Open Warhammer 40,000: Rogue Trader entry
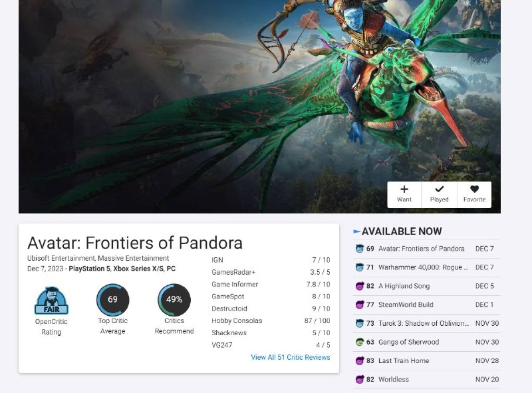Viewport: 532px width, 393px height. tap(426, 267)
